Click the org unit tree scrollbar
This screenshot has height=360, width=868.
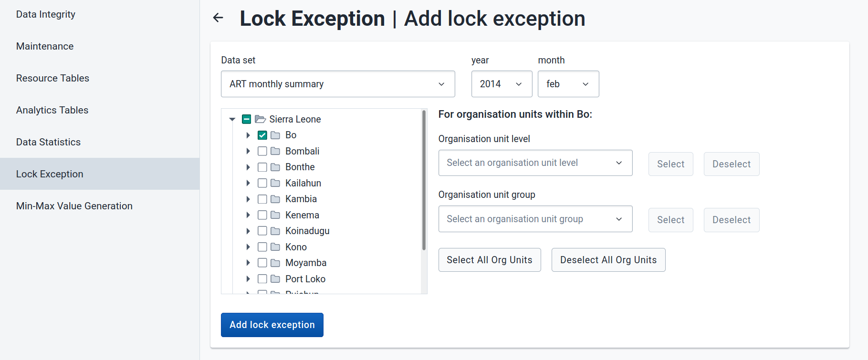pos(424,181)
